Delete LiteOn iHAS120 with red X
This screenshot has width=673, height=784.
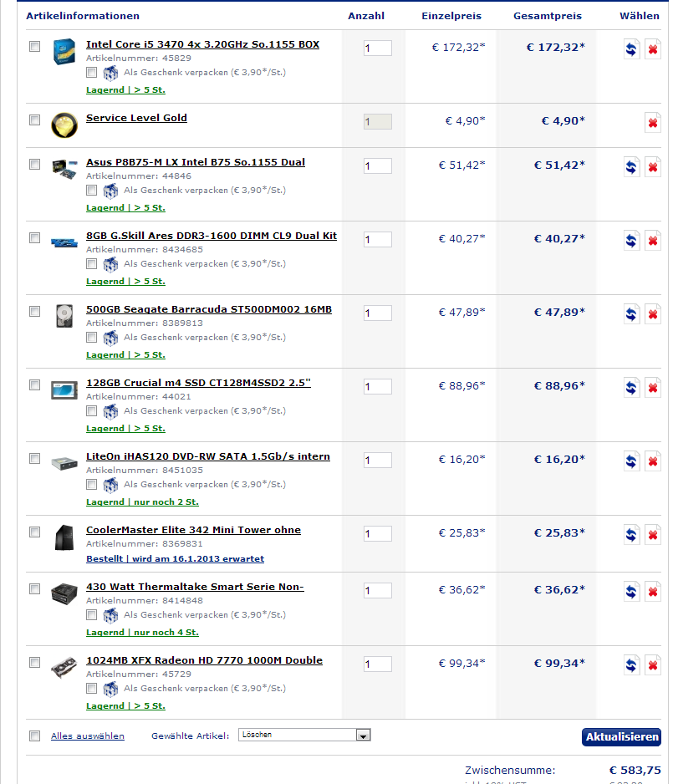(652, 461)
